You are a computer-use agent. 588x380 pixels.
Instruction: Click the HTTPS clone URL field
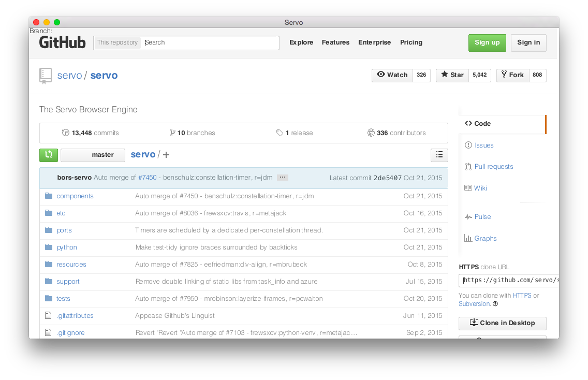pos(509,280)
